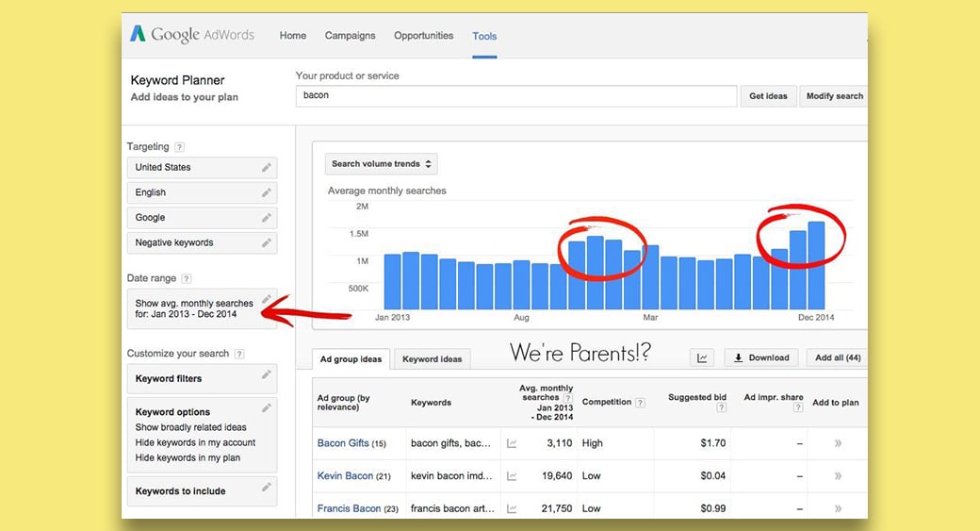Open Search volume trends dropdown

coord(381,164)
